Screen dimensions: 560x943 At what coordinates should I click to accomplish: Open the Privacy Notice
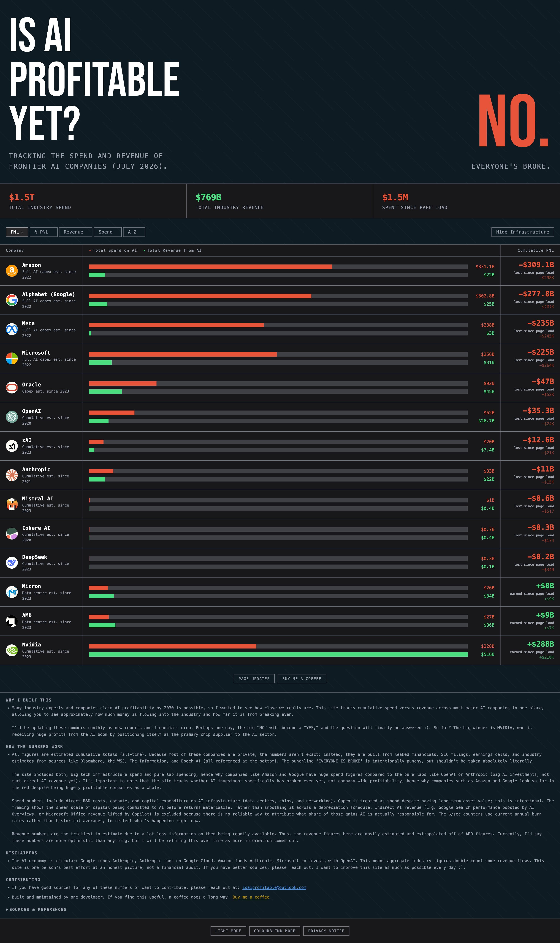coord(326,931)
